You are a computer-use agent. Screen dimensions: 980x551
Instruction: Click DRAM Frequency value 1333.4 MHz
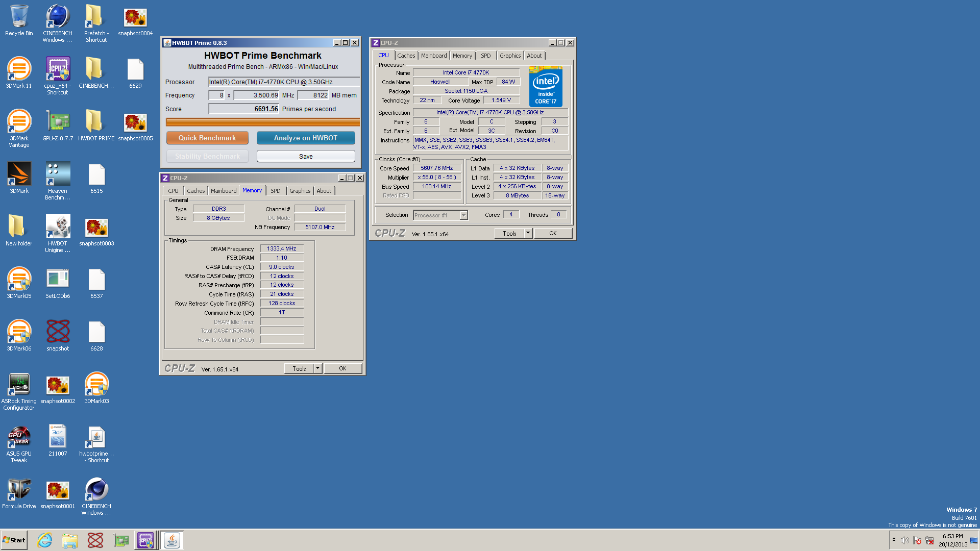pos(282,249)
